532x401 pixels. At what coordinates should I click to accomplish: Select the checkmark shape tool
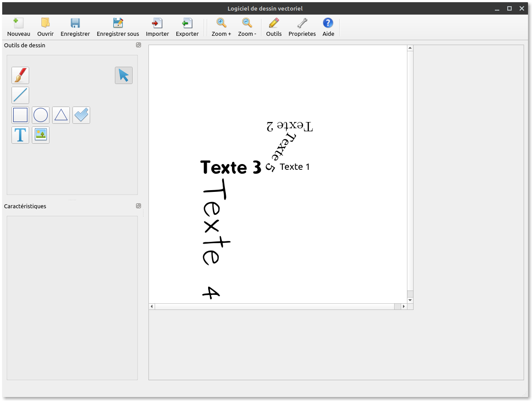pyautogui.click(x=81, y=115)
